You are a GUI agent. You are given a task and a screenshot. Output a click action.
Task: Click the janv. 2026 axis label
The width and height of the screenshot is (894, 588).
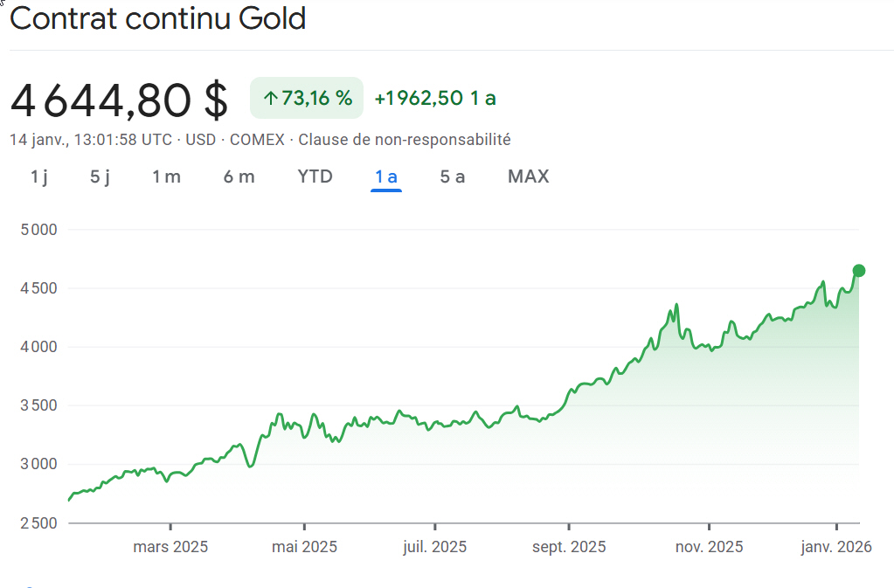tap(836, 547)
